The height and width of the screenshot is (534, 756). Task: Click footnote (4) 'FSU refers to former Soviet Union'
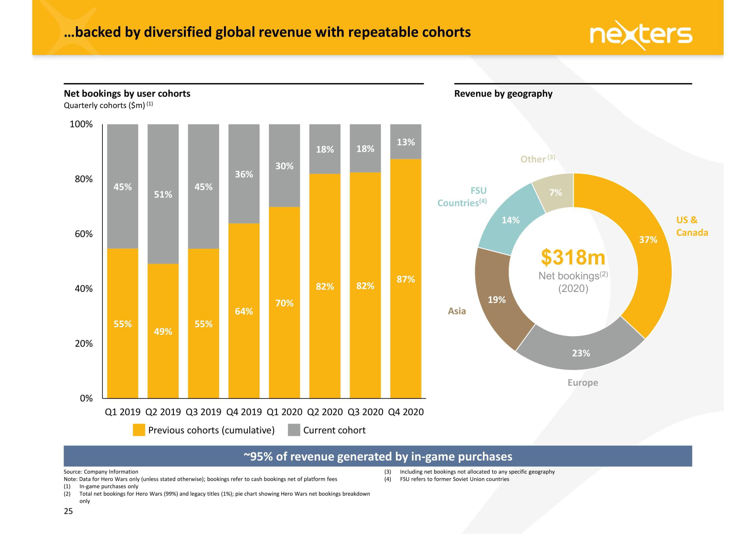(447, 479)
